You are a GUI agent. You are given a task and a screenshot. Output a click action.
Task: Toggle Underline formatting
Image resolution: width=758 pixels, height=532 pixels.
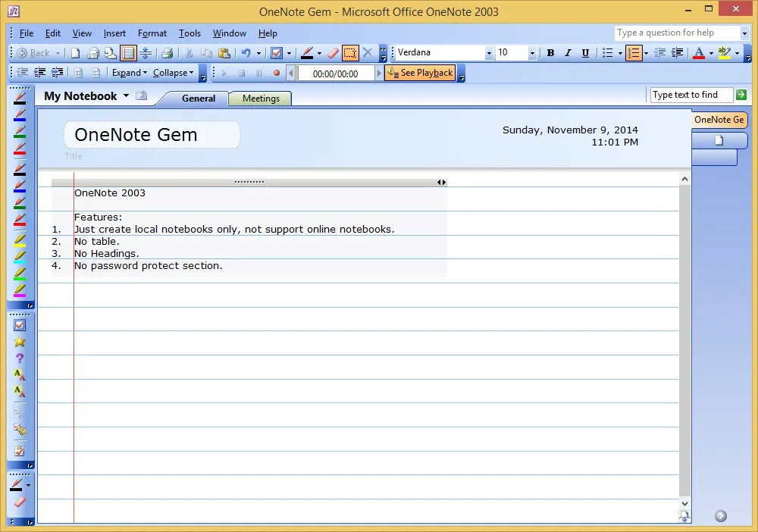tap(585, 53)
